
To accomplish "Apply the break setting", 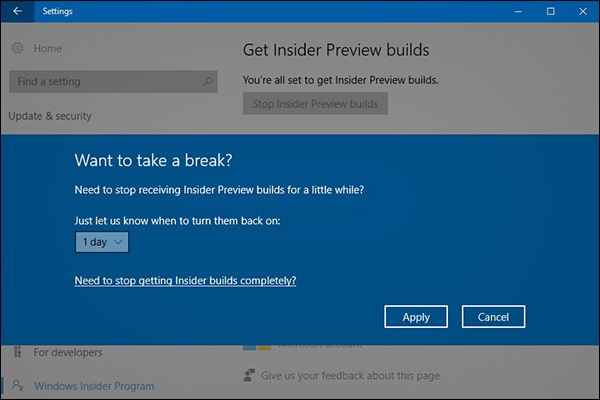I will 416,317.
